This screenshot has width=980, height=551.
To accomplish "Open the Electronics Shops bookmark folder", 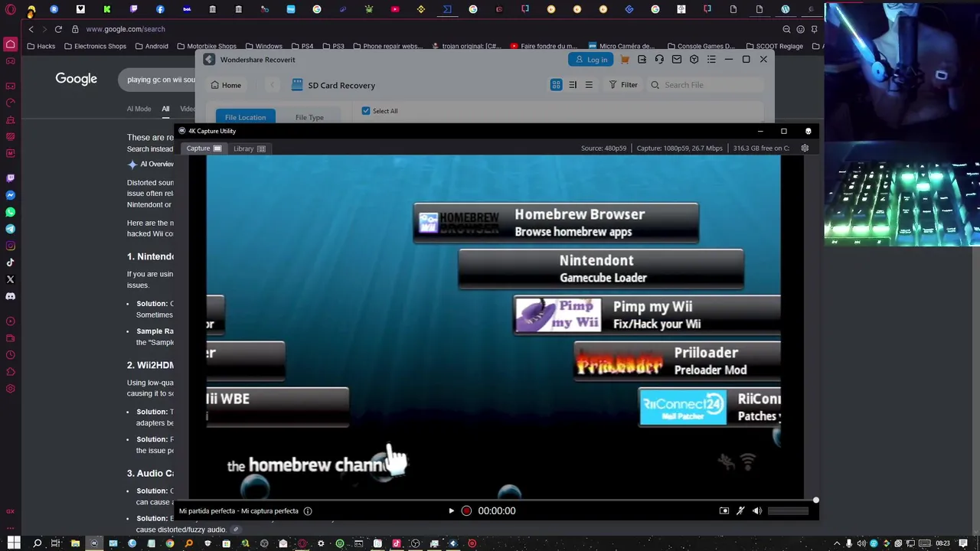I will 95,46.
